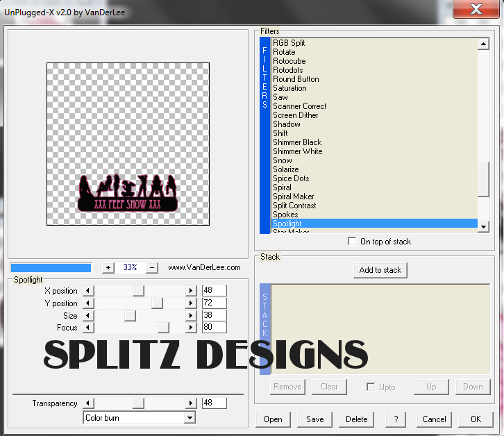The height and width of the screenshot is (436, 504).
Task: Select the Shift filter
Action: coord(374,133)
